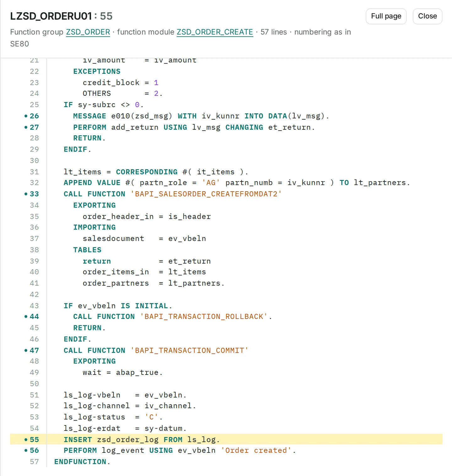Click the salesdocument = ev_vbeln line
452x476 pixels.
click(x=144, y=238)
